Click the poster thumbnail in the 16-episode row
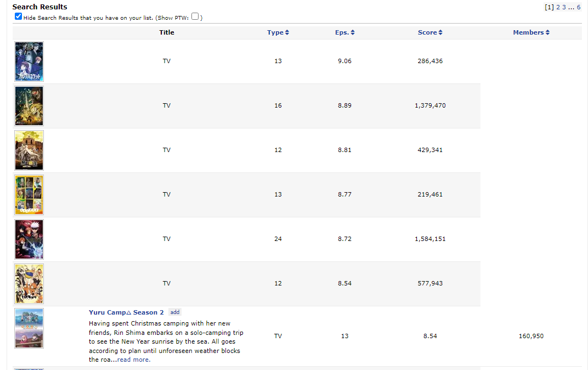Screen dimensions: 588x370 coord(29,106)
